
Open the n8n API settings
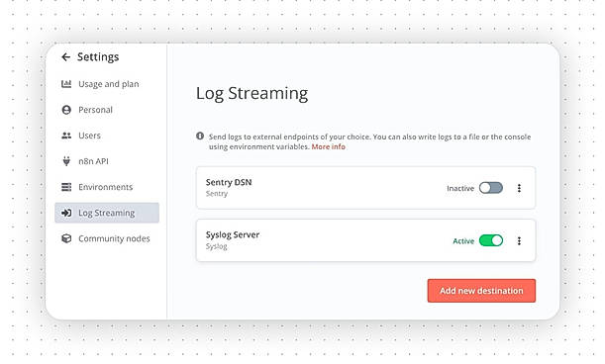[x=107, y=161]
